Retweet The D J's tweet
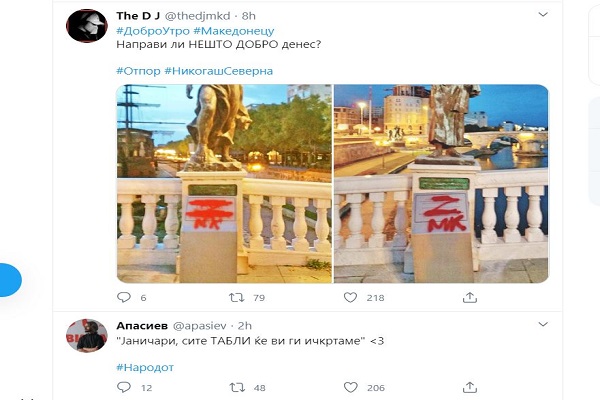 point(236,297)
